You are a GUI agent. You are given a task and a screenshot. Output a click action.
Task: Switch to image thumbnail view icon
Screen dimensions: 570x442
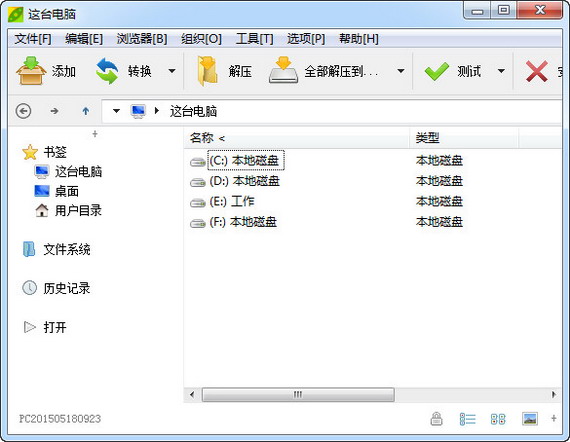(530, 419)
